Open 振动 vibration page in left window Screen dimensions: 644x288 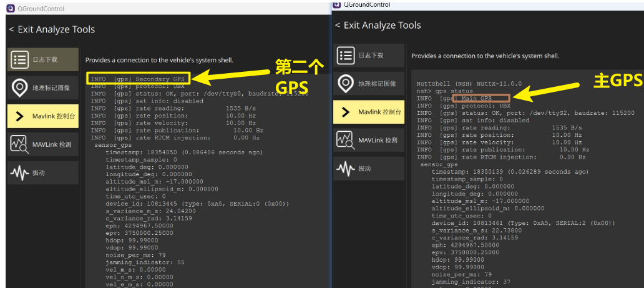click(42, 173)
